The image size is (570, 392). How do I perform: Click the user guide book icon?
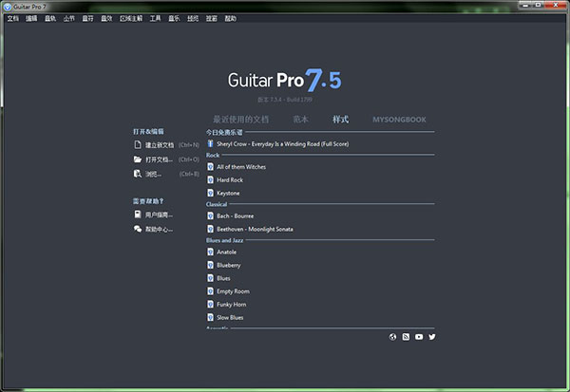click(x=139, y=215)
